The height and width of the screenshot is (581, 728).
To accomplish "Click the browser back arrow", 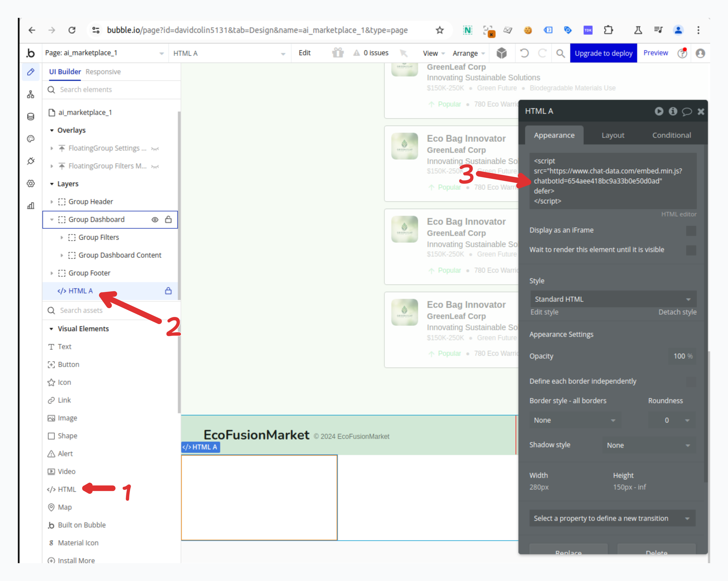I will 32,30.
